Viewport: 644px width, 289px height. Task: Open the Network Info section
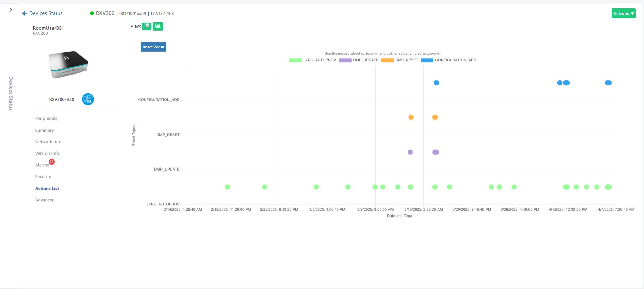point(48,142)
